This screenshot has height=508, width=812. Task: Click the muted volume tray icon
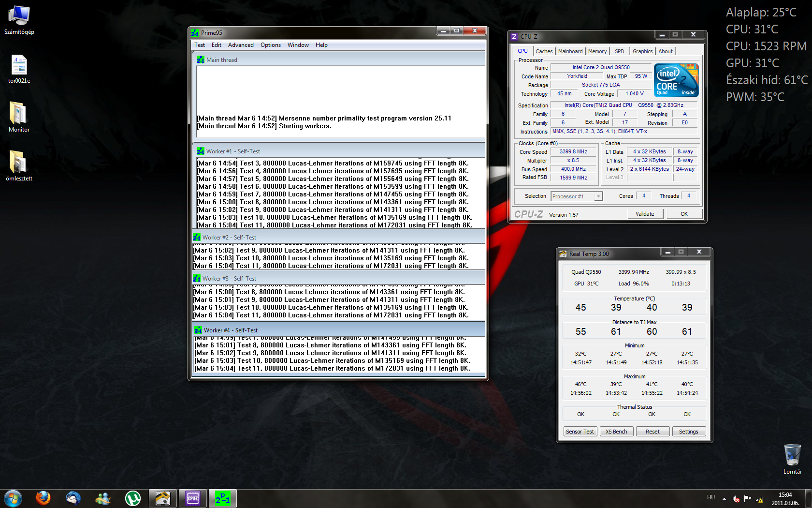(x=736, y=499)
